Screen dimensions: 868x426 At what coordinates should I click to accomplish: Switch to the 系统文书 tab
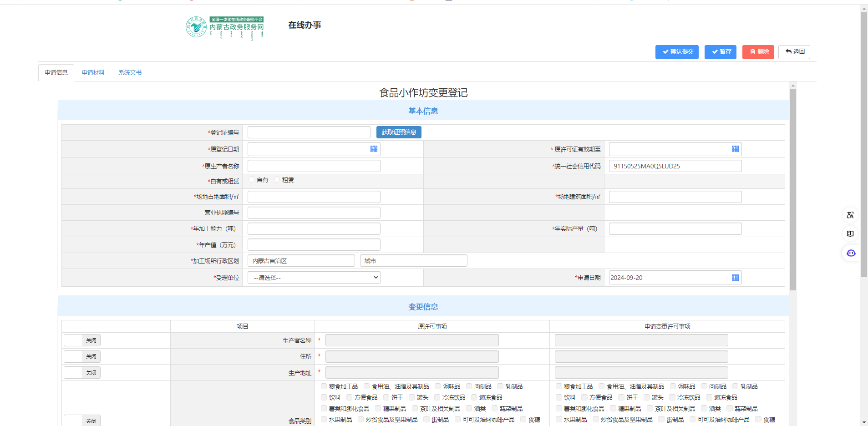130,73
